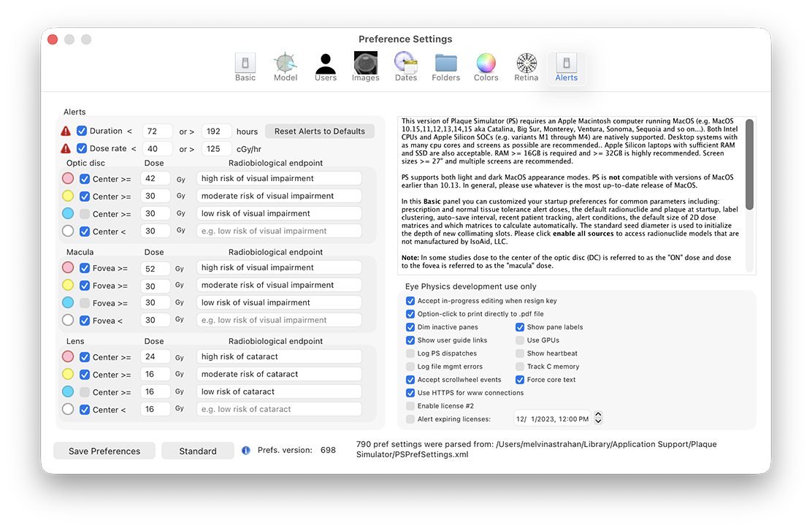The height and width of the screenshot is (528, 812).
Task: Click the Save Preferences button
Action: 104,451
